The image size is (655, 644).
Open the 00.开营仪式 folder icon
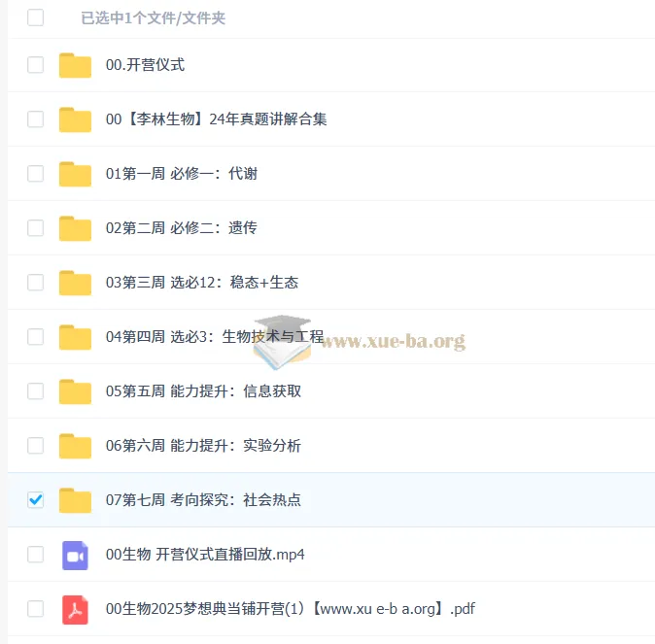point(75,66)
